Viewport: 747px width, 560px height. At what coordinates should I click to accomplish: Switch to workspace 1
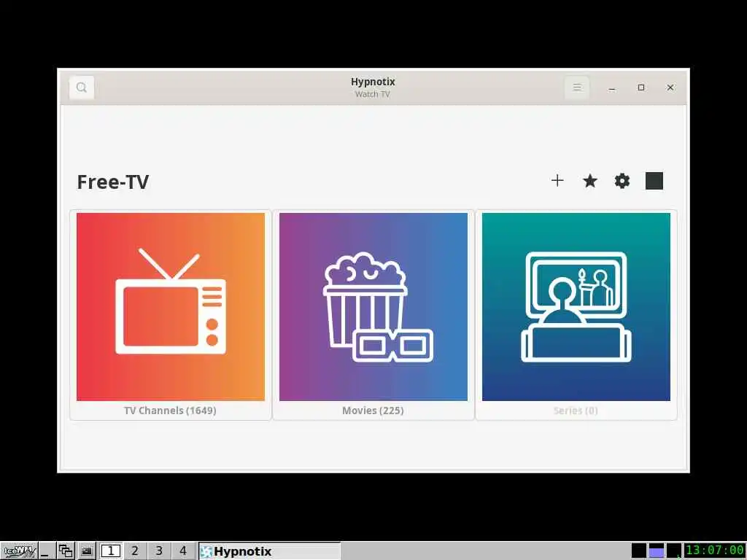(x=111, y=551)
